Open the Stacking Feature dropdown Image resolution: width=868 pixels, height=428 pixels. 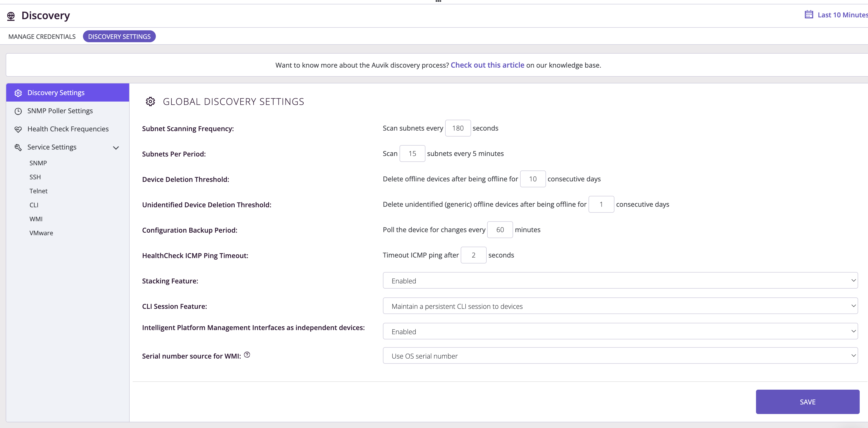point(620,281)
